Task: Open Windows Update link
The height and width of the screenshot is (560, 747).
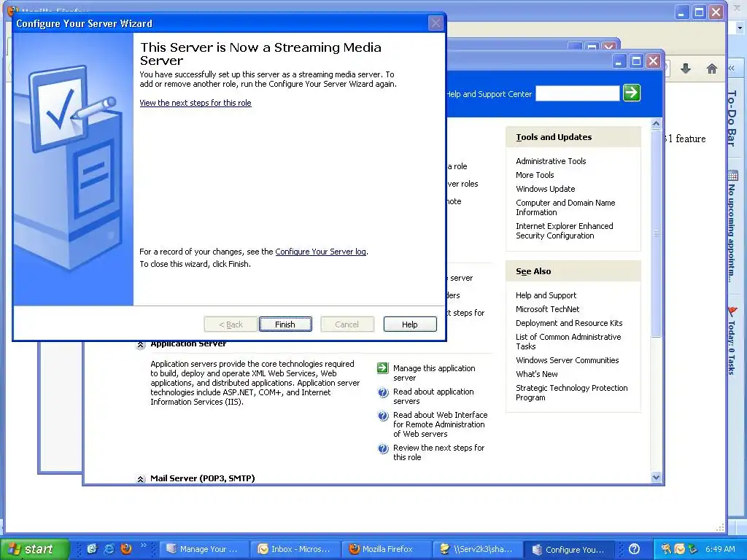Action: coord(545,189)
